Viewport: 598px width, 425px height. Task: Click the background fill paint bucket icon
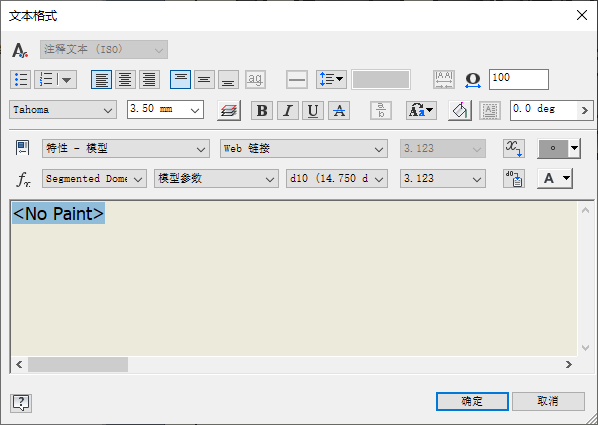460,111
